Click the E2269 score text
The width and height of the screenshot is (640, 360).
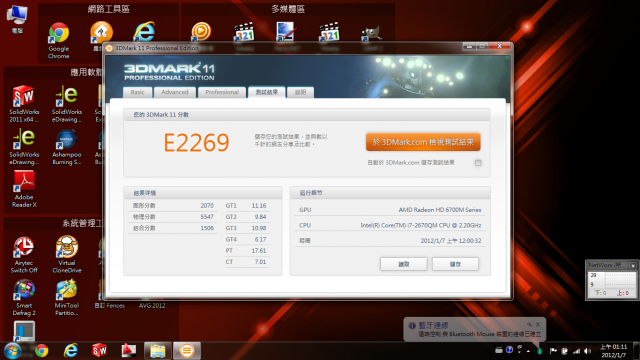196,142
